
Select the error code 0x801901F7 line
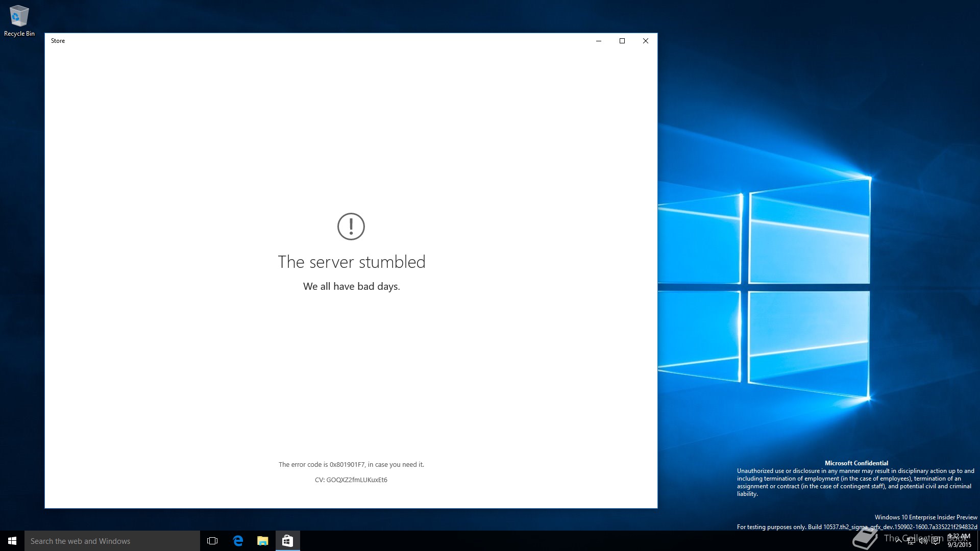[351, 464]
